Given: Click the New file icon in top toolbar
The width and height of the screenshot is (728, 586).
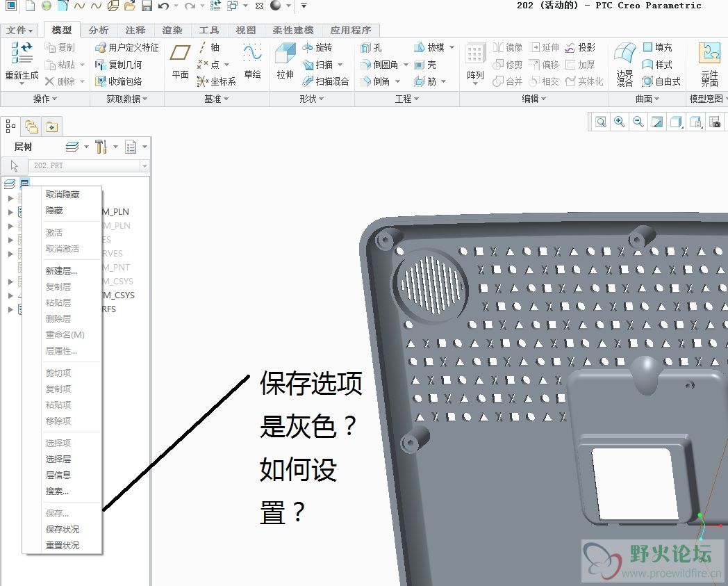Looking at the screenshot, I should (x=30, y=6).
